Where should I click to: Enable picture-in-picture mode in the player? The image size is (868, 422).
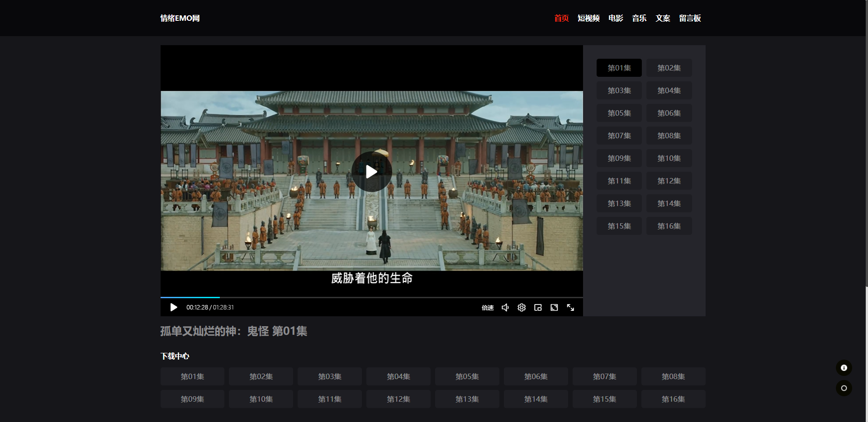click(538, 307)
